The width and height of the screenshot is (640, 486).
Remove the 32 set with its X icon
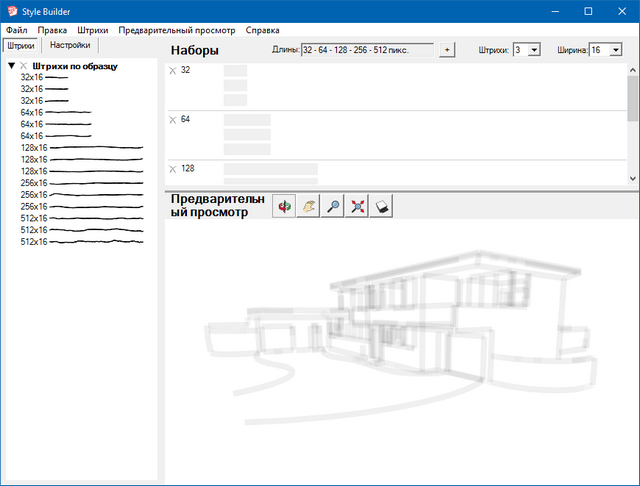pos(173,71)
